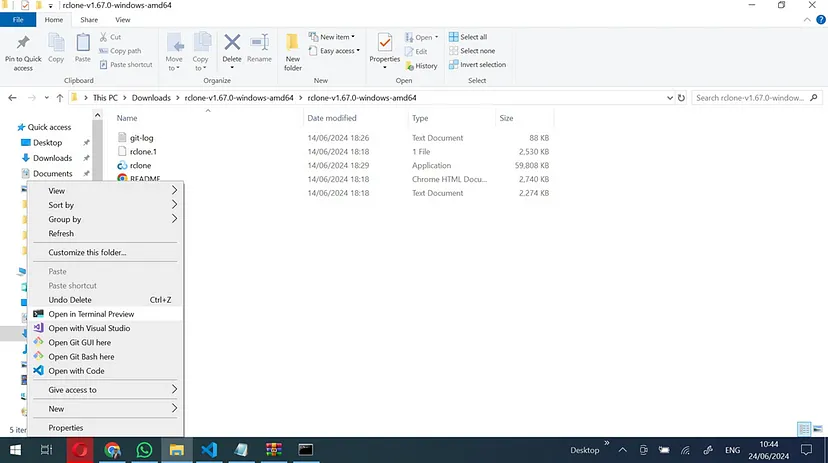Screen dimensions: 828x463
Task: Switch to the Share ribbon tab
Action: pos(89,20)
